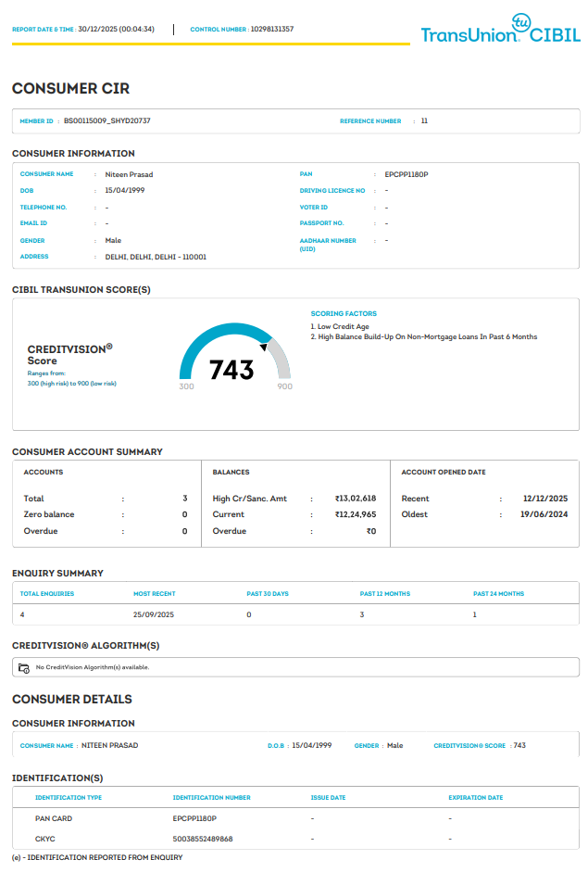This screenshot has width=588, height=885.
Task: Select the PAN value at top EPCPP1180P
Action: [x=407, y=174]
